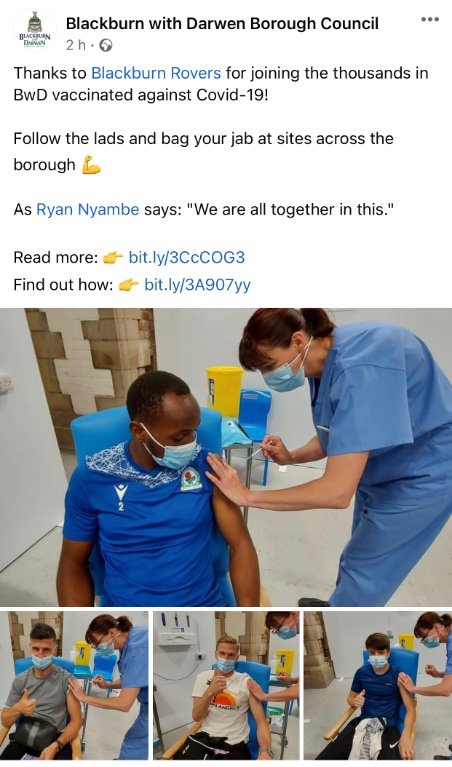This screenshot has width=452, height=767.
Task: Open the bit.ly/3CcCOG3 link
Action: (186, 257)
